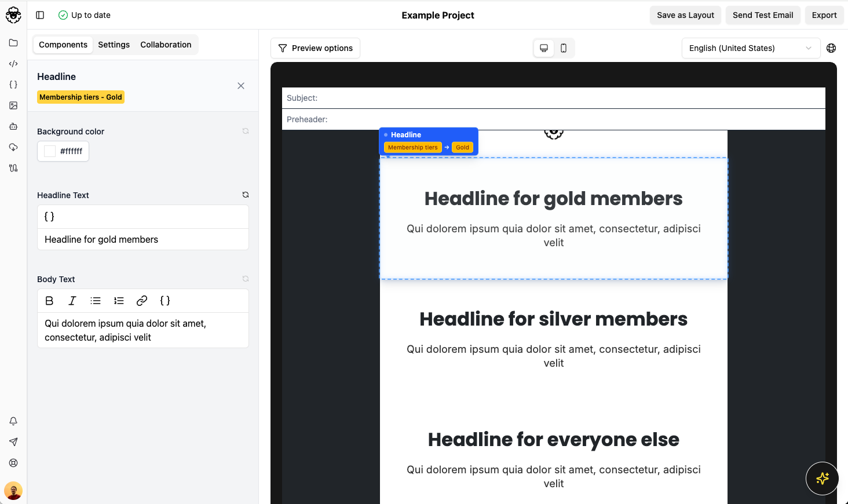The image size is (848, 504).
Task: Insert link in Body Text editor
Action: (x=142, y=301)
